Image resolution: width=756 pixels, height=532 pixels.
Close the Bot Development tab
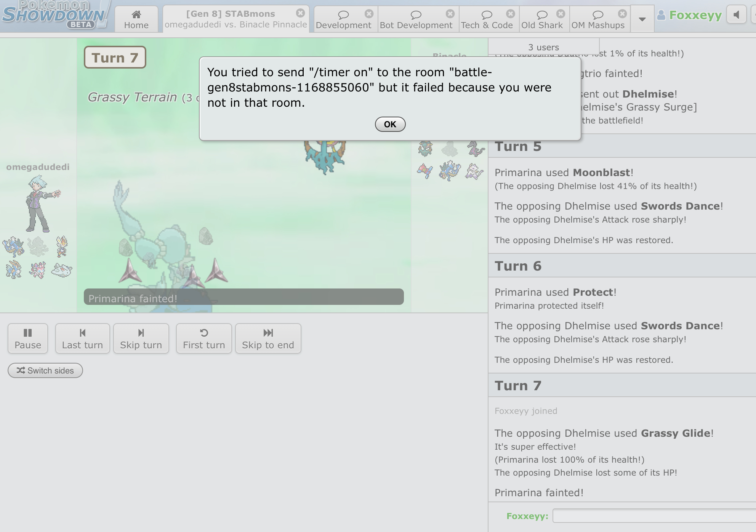pos(450,14)
